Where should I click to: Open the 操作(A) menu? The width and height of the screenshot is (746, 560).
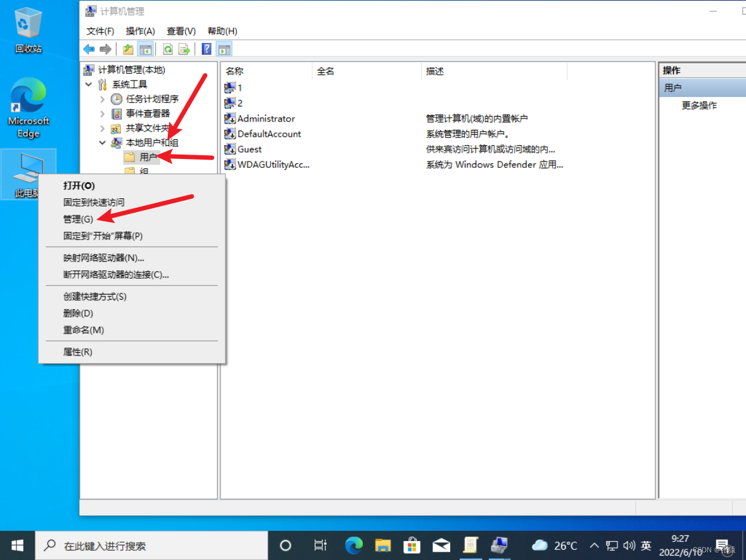click(x=140, y=32)
